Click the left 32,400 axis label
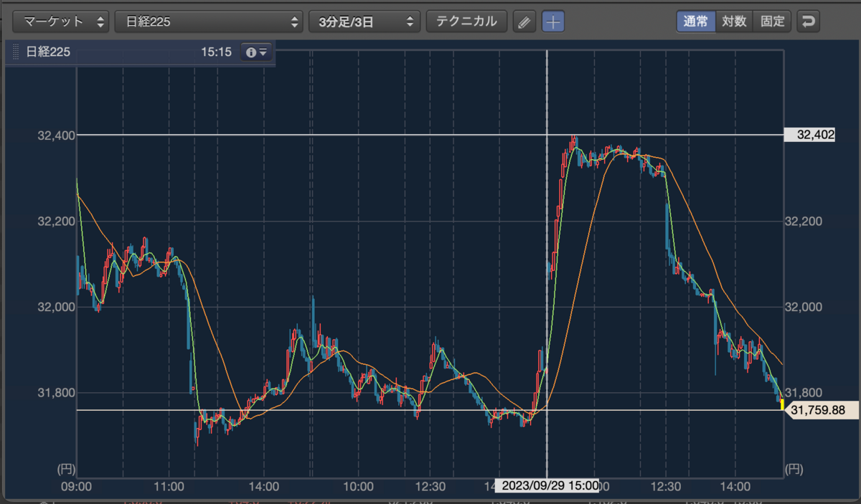Screen dimensions: 861x504 tap(56, 135)
